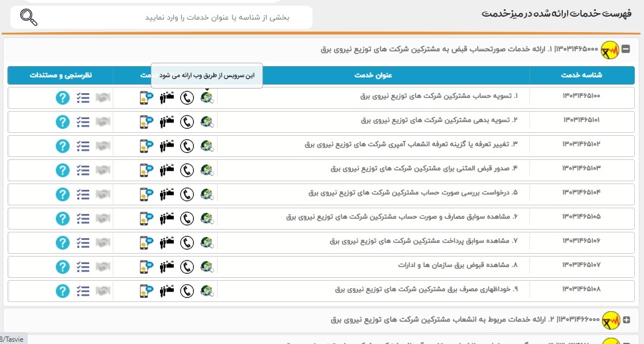Open survey checklist icon for service 13031465105
The width and height of the screenshot is (644, 344).
(83, 219)
